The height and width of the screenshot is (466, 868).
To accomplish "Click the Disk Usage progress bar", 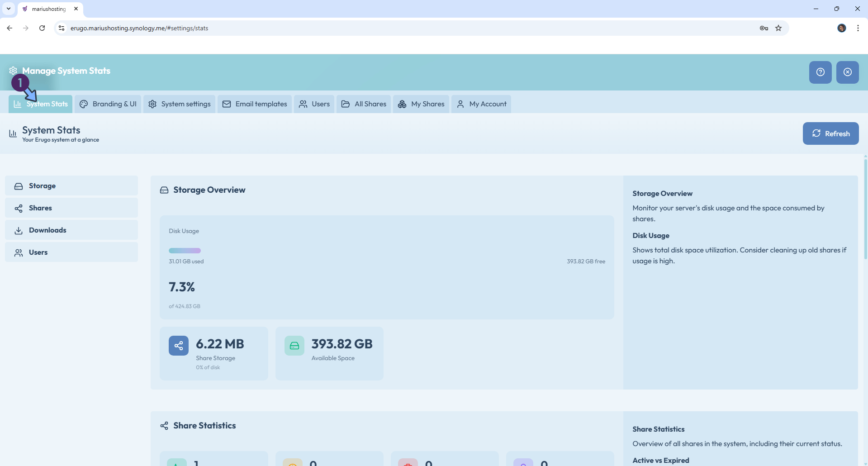I will coord(185,250).
